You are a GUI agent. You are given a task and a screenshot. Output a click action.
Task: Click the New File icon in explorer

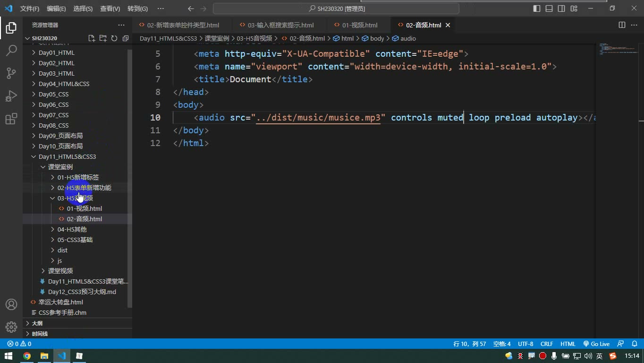tap(92, 38)
